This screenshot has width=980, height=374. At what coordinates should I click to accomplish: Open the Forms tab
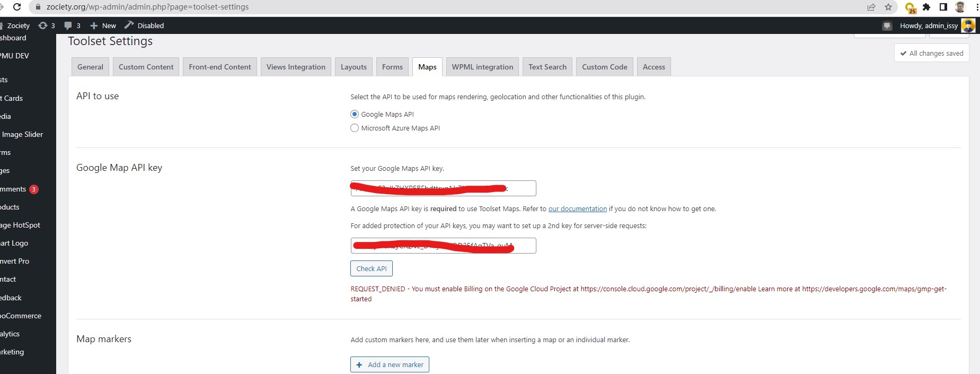click(x=392, y=67)
